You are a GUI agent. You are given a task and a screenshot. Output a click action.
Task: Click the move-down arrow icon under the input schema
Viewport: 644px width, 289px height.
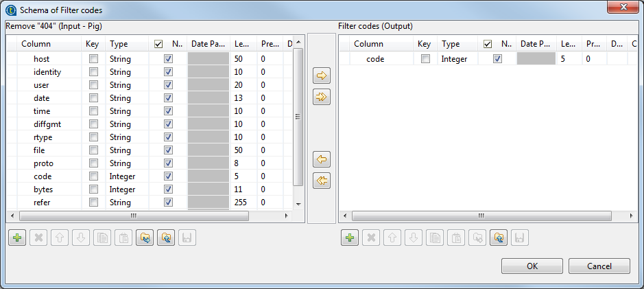(x=81, y=238)
